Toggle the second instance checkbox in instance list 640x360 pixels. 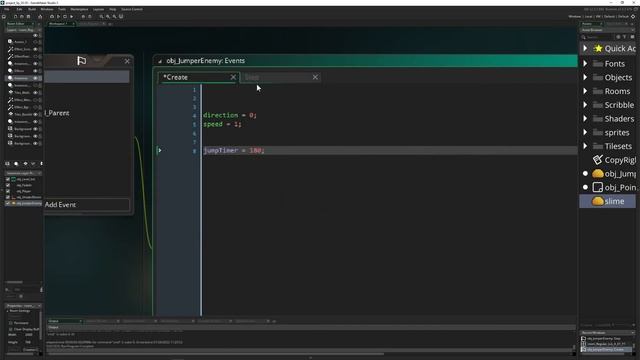pos(8,185)
